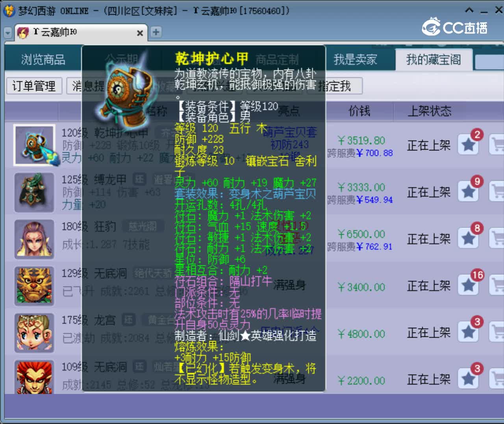Viewport: 504px width, 424px height.
Task: Open 指定我 button
Action: [335, 86]
